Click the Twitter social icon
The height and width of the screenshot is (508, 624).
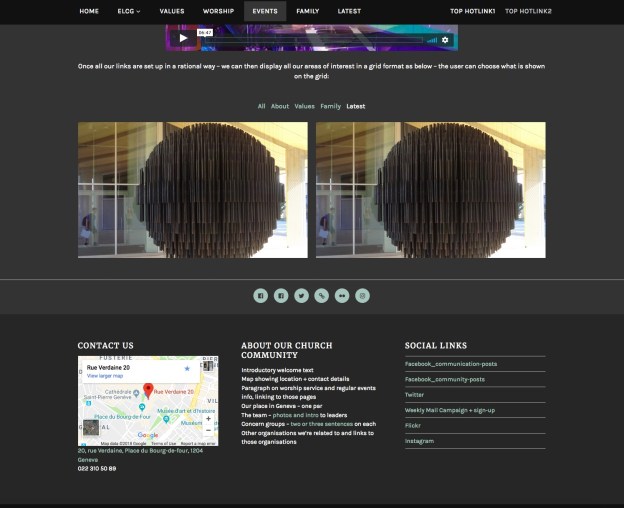[301, 295]
